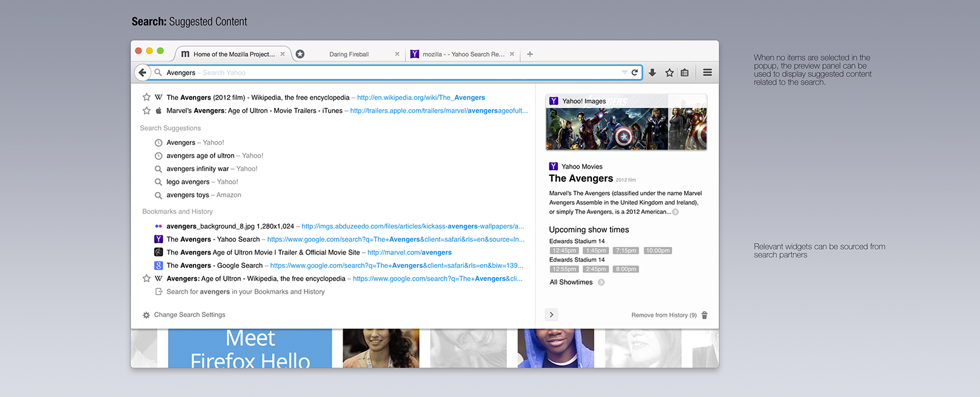Click Apple logo favicon of iTunes result

click(158, 110)
